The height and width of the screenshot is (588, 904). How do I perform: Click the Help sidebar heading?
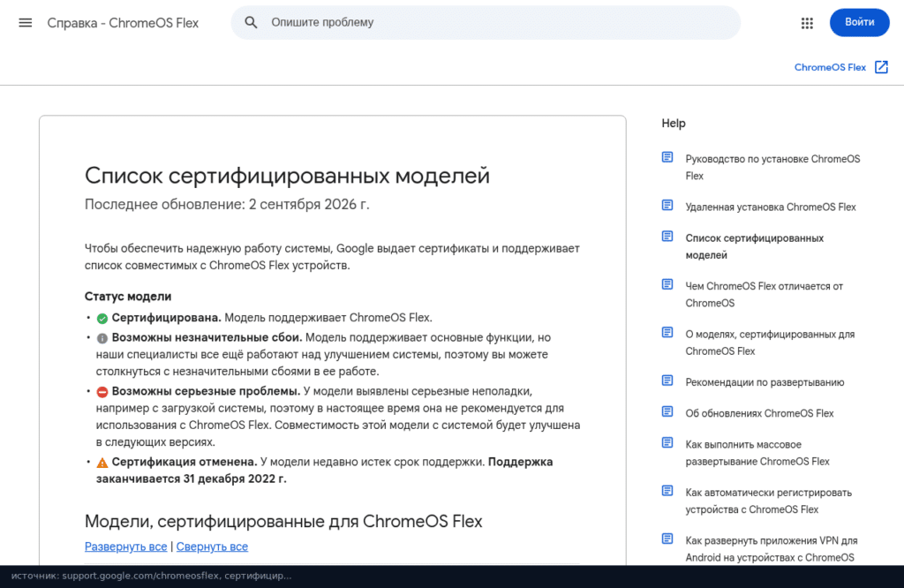674,124
